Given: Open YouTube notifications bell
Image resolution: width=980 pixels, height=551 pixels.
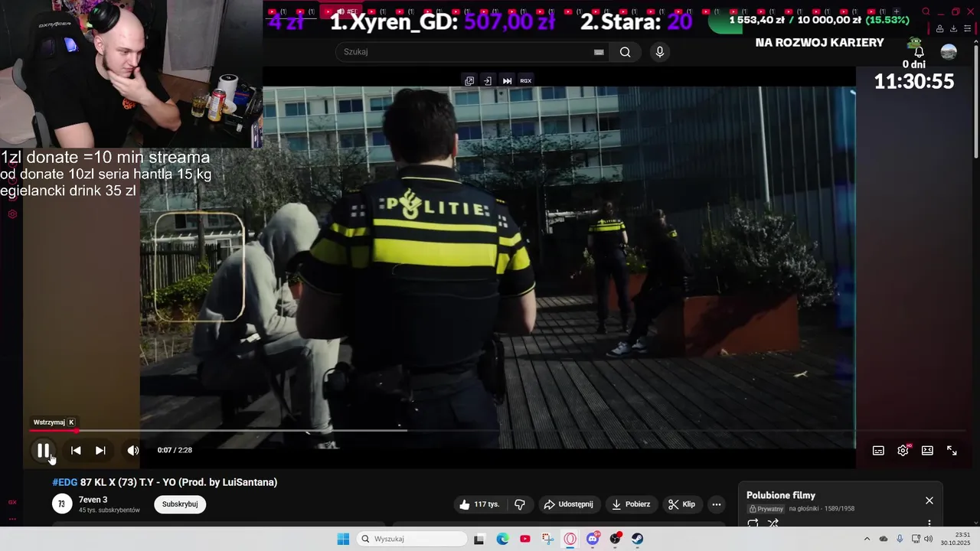Looking at the screenshot, I should [919, 52].
